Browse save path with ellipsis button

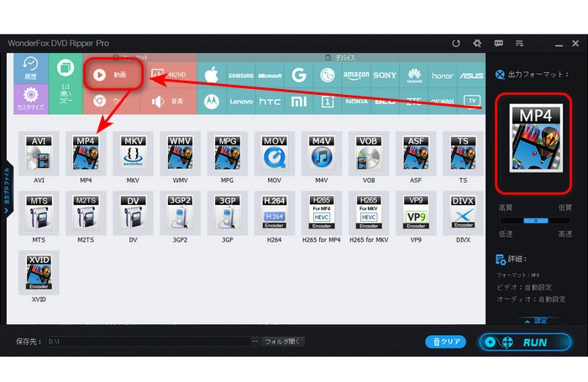pos(255,342)
